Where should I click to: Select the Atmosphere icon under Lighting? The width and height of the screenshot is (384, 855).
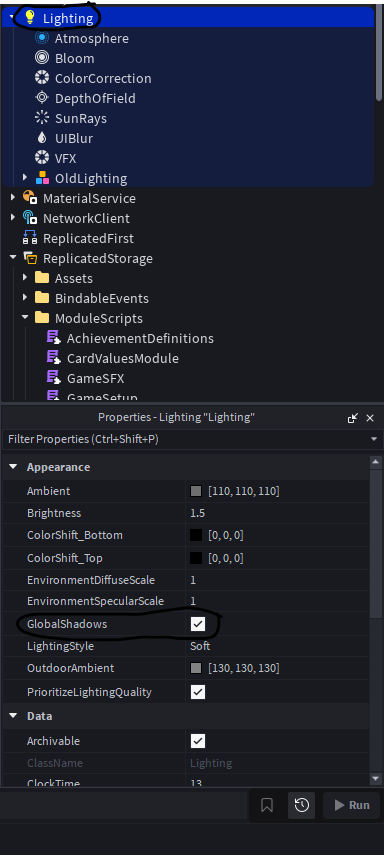(41, 38)
